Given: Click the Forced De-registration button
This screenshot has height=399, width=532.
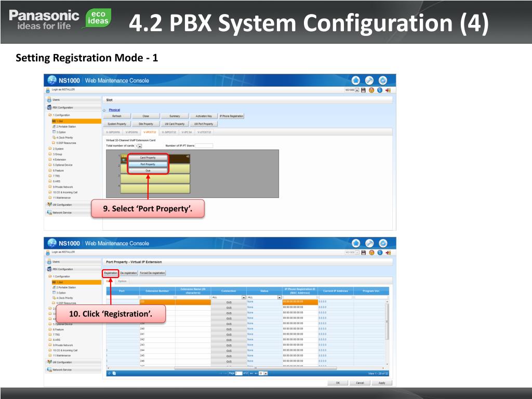Looking at the screenshot, I should click(x=152, y=273).
